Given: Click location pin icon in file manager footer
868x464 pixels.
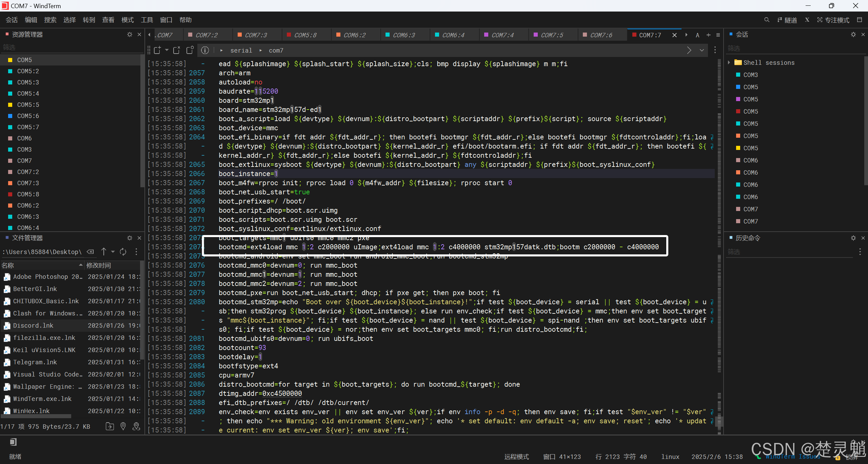Looking at the screenshot, I should [123, 426].
